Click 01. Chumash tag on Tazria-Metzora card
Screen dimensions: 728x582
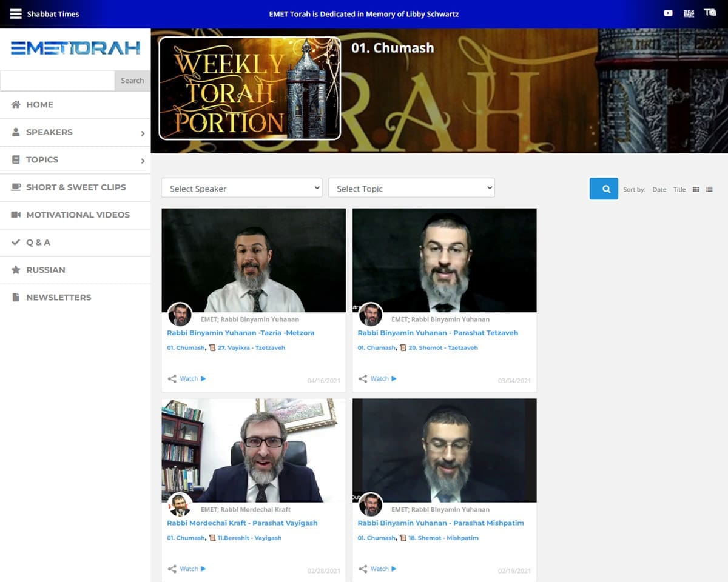click(x=186, y=348)
